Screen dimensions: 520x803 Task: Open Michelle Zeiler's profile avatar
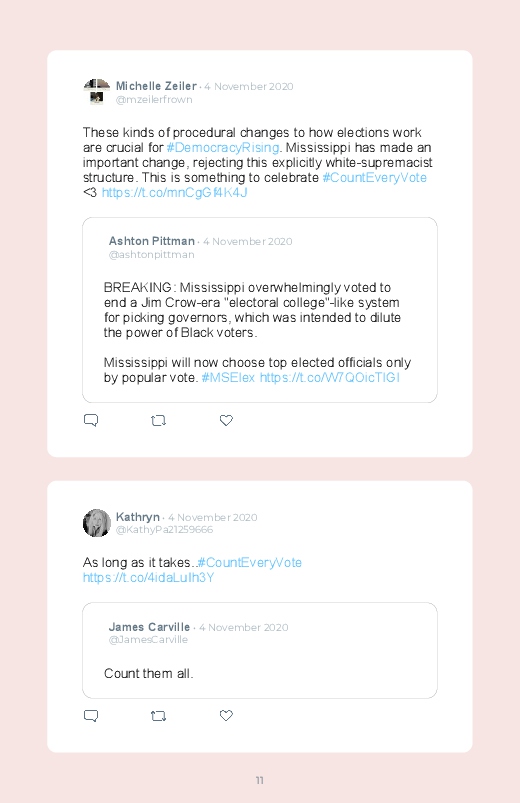(97, 92)
